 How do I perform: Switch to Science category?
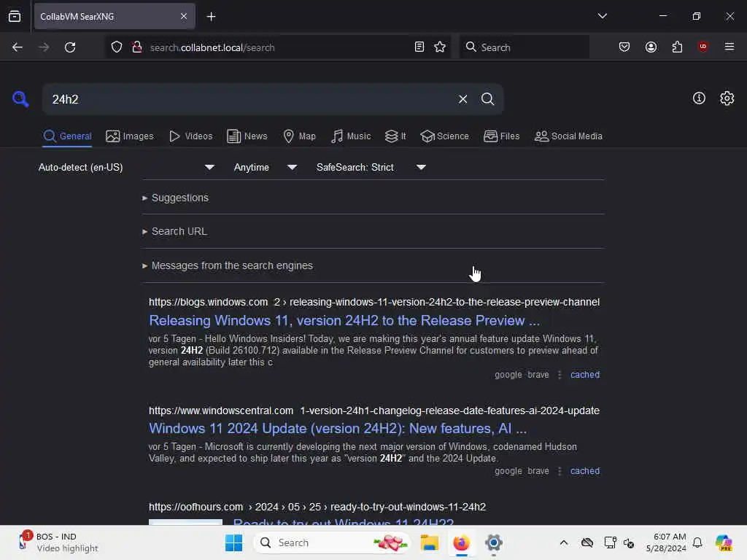(x=444, y=136)
